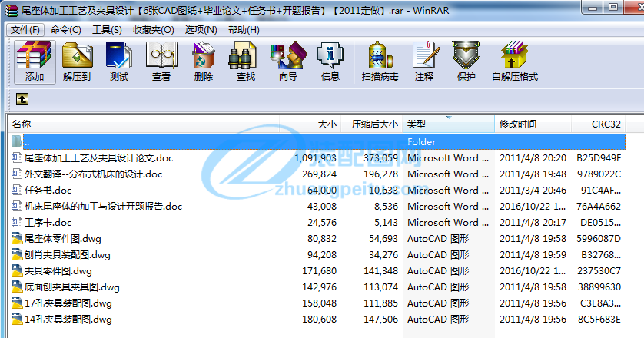Sort by the 修改时间 column header
The width and height of the screenshot is (644, 338).
[x=533, y=124]
